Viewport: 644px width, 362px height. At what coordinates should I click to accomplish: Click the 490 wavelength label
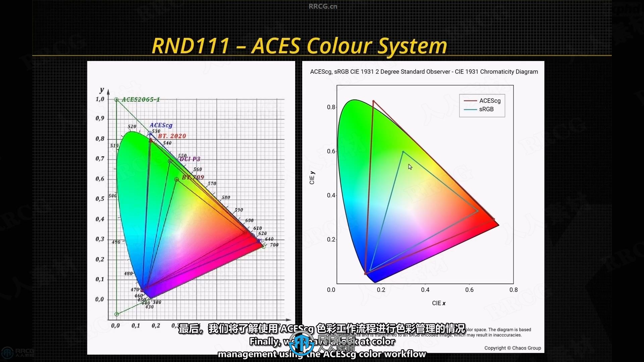point(116,242)
